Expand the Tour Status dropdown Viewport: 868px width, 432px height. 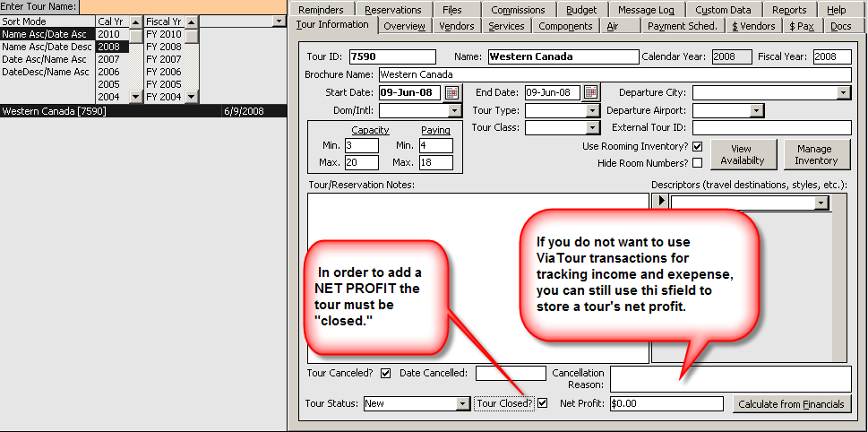(462, 404)
